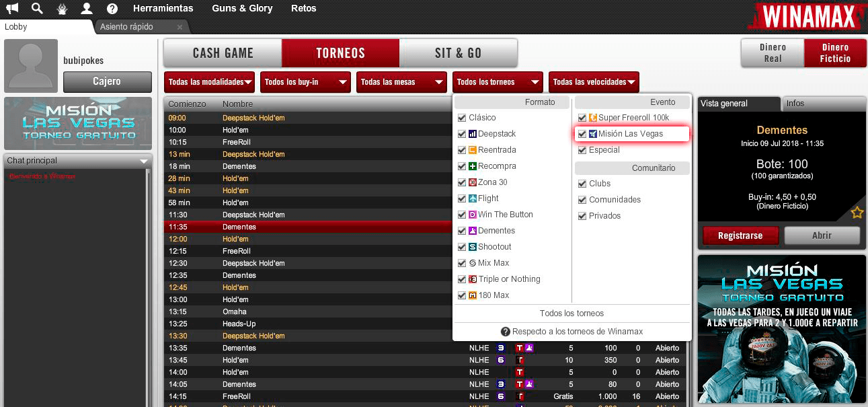Open the Guns & Glory menu
Viewport: 868px width, 407px height.
click(x=242, y=9)
